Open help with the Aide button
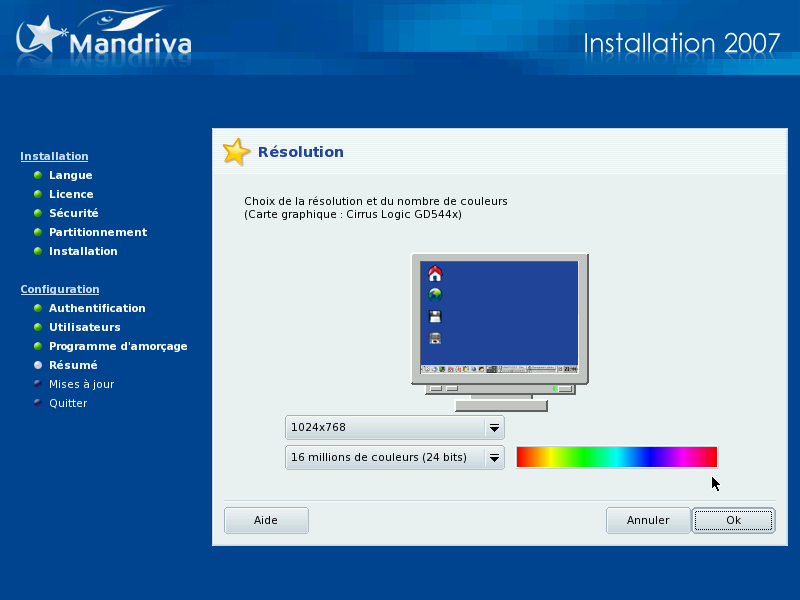 coord(266,520)
